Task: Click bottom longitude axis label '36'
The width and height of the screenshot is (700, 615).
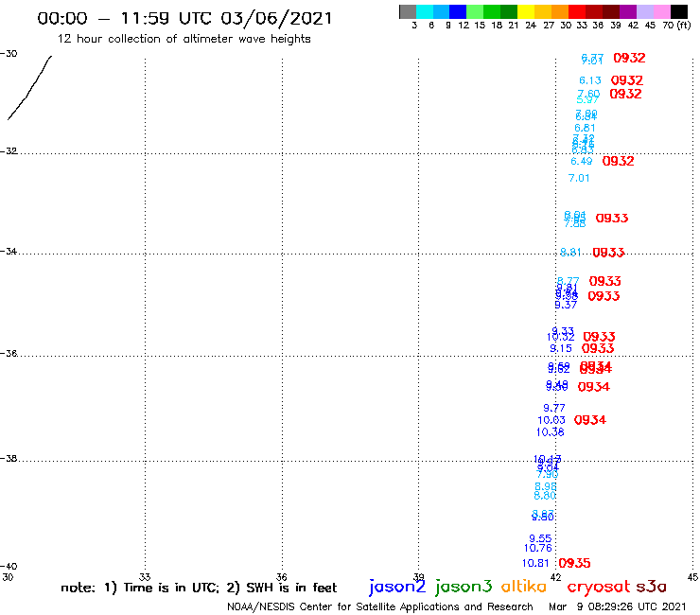Action: pyautogui.click(x=282, y=577)
